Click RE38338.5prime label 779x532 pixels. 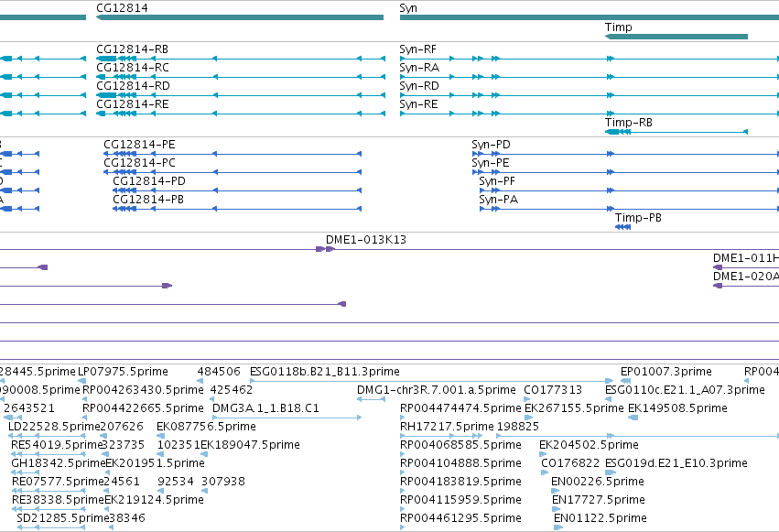pos(58,500)
